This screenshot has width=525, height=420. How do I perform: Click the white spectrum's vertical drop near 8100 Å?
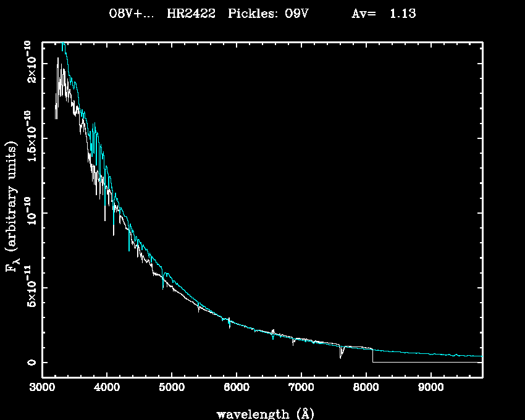[372, 356]
